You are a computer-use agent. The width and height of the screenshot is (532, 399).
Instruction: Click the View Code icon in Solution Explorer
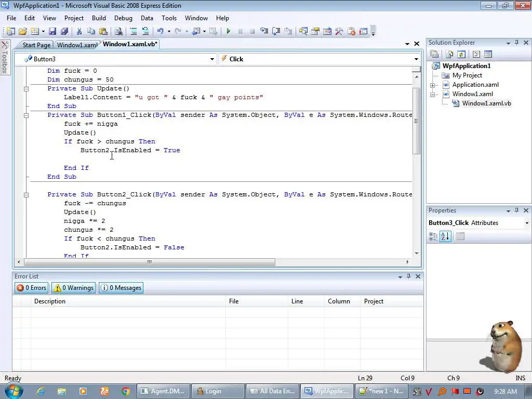coord(476,54)
